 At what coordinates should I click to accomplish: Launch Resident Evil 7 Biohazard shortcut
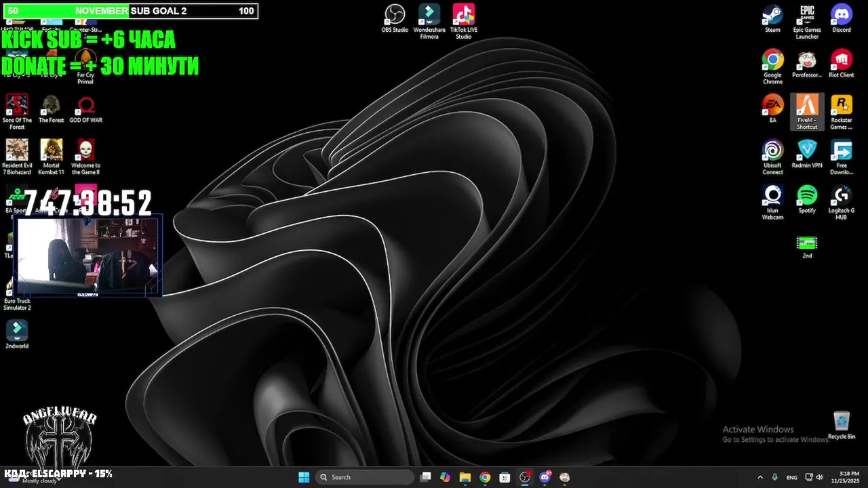(x=17, y=157)
